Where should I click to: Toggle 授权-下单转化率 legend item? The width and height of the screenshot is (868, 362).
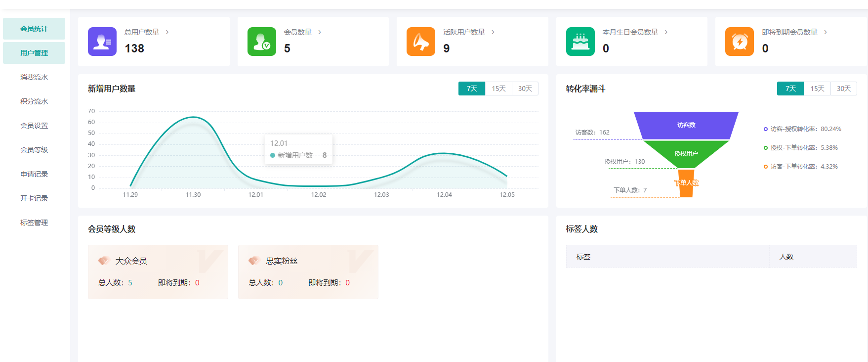(801, 148)
